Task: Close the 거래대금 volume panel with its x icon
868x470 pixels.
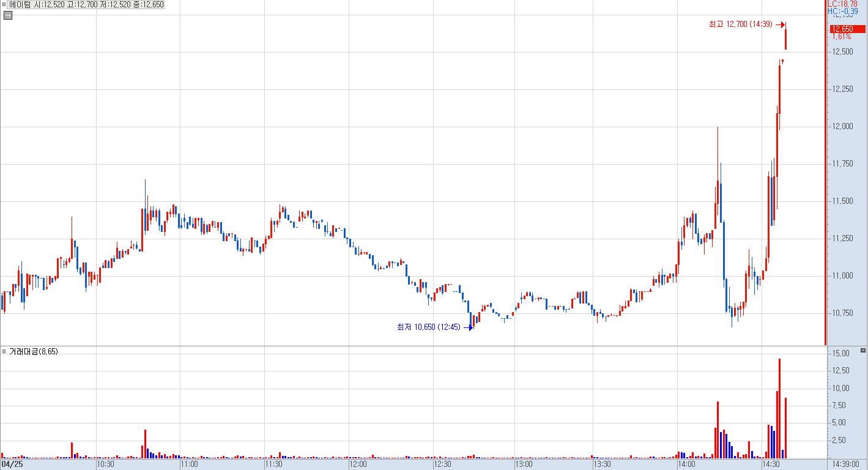Action: (x=862, y=351)
